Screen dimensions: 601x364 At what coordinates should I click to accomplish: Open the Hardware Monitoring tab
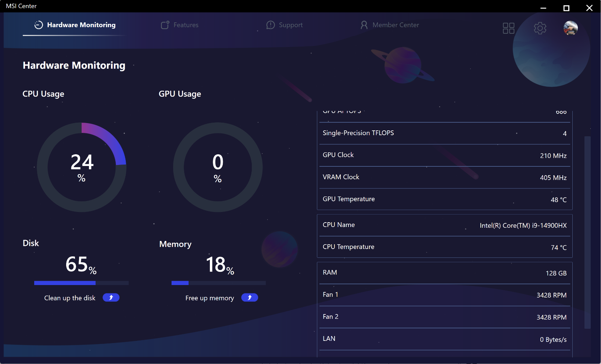click(75, 25)
